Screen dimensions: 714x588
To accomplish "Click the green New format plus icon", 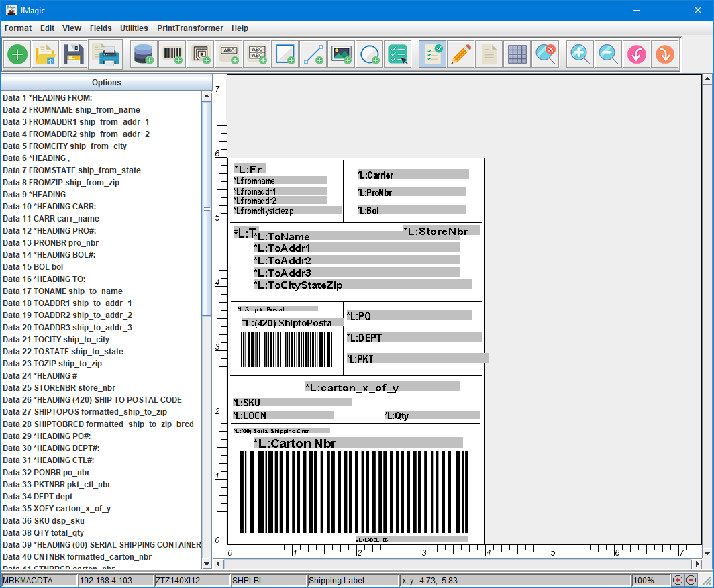I will (17, 54).
